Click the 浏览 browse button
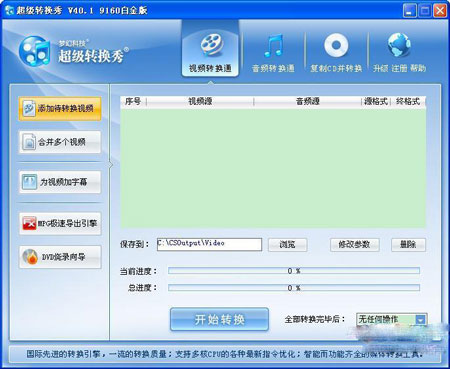This screenshot has width=450, height=369. tap(287, 245)
